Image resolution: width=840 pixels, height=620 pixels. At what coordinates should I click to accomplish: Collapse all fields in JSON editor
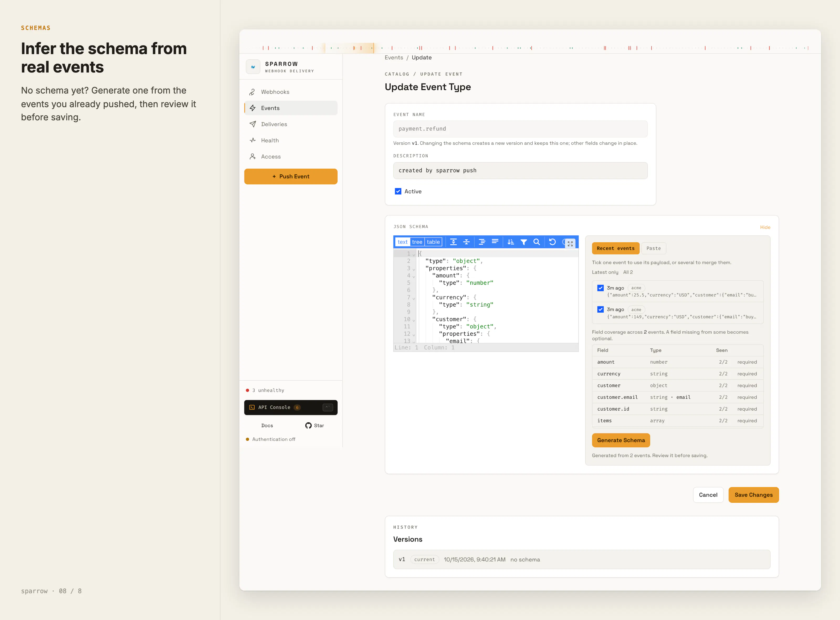pos(466,242)
